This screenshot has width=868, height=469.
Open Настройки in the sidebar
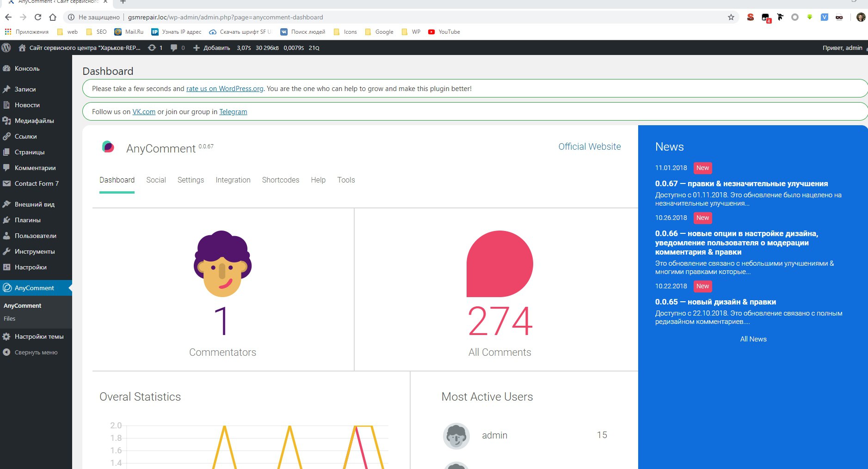[36, 267]
